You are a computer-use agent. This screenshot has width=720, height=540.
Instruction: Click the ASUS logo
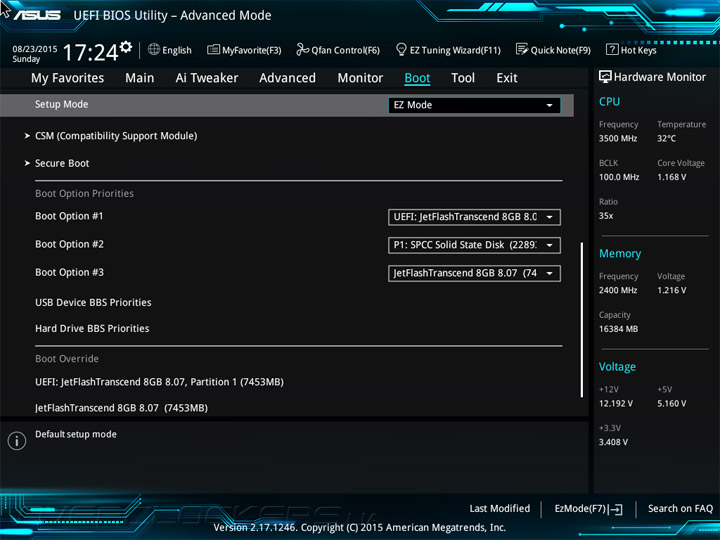[x=37, y=15]
